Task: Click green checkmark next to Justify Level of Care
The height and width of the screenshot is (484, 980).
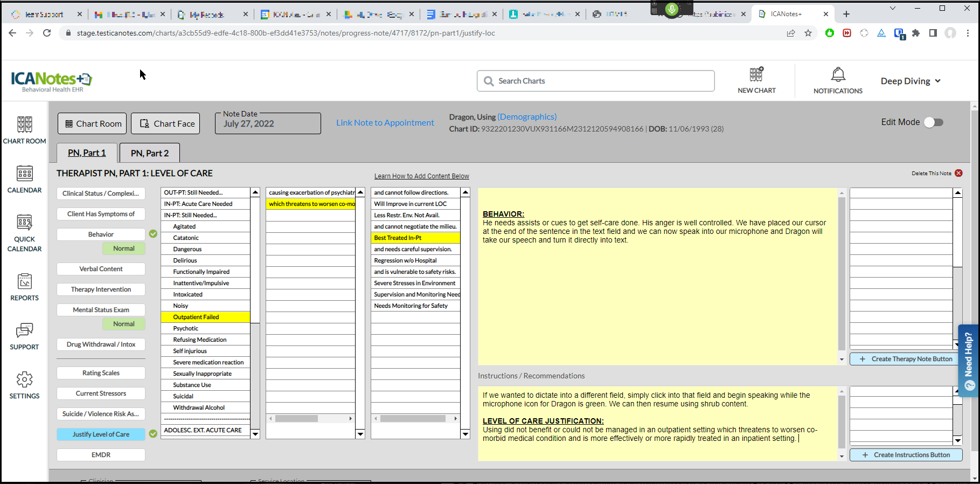Action: (153, 434)
